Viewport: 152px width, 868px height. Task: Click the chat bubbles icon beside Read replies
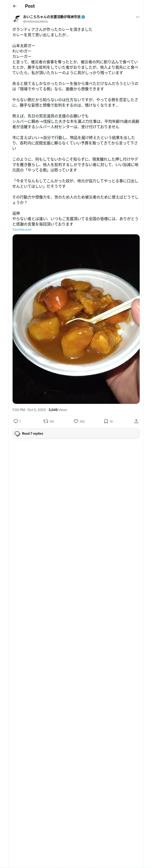(x=18, y=434)
